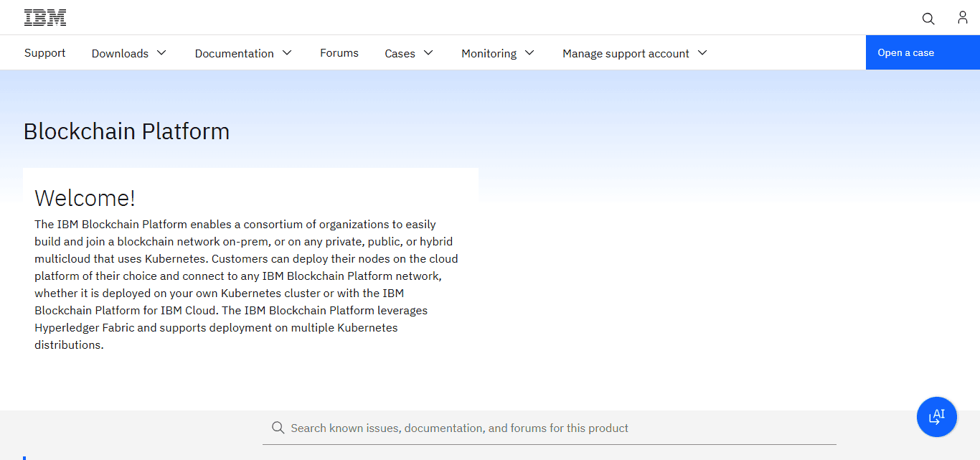
Task: Expand the Downloads menu
Action: click(x=129, y=53)
